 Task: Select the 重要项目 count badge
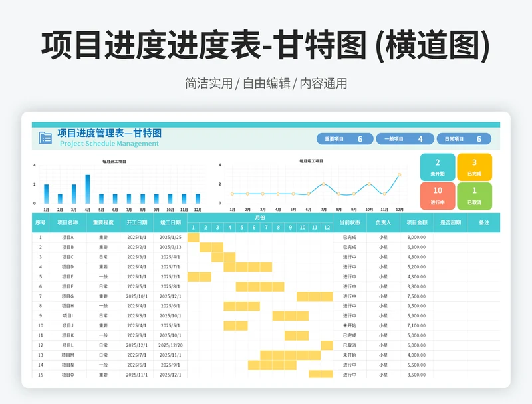[344, 139]
